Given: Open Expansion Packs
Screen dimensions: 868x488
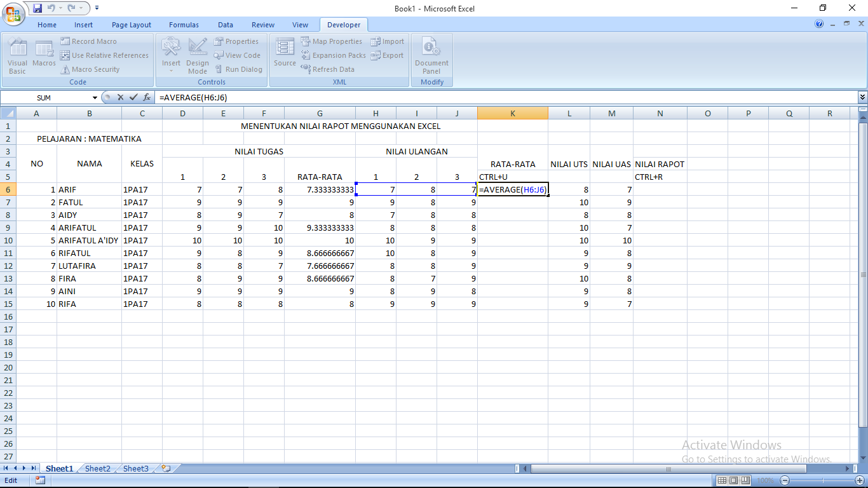Looking at the screenshot, I should click(334, 55).
